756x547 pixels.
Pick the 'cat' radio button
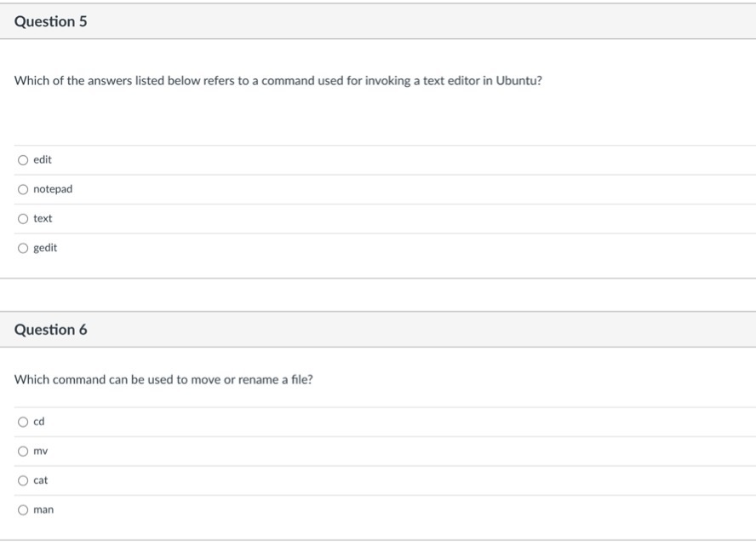[x=22, y=481]
